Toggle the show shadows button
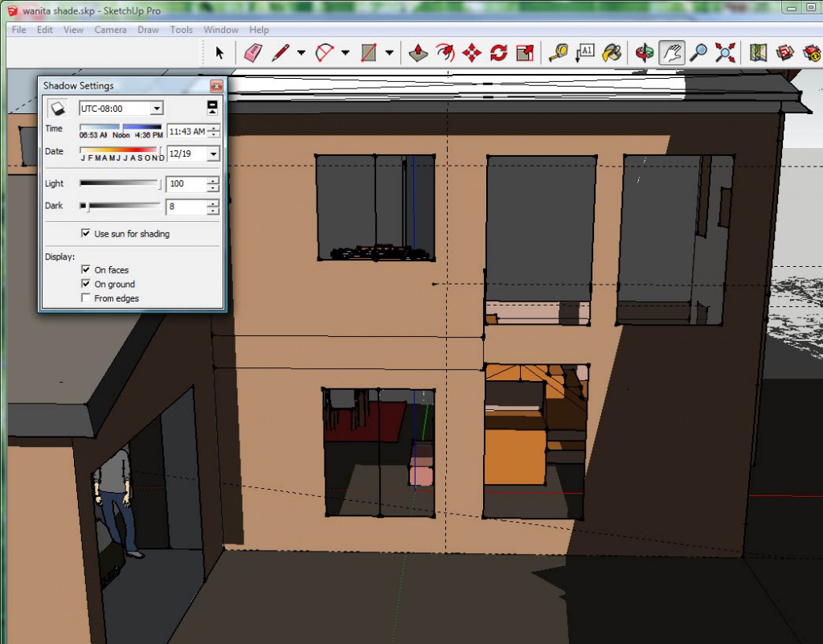The image size is (823, 644). tap(57, 108)
